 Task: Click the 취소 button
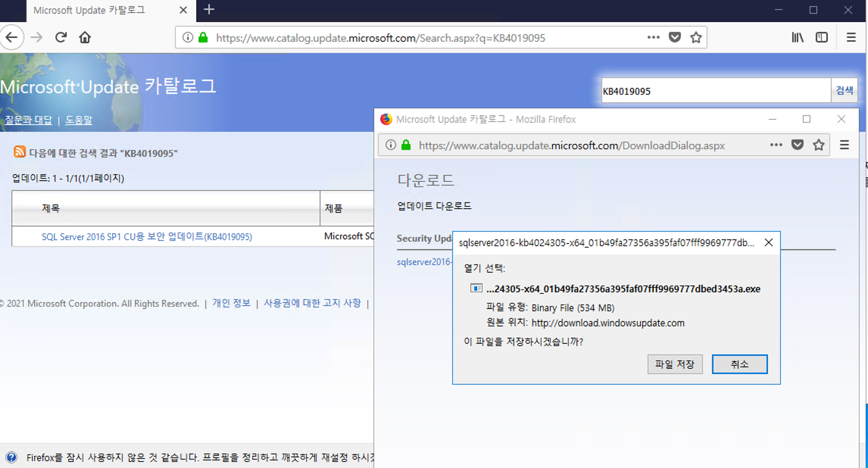740,364
